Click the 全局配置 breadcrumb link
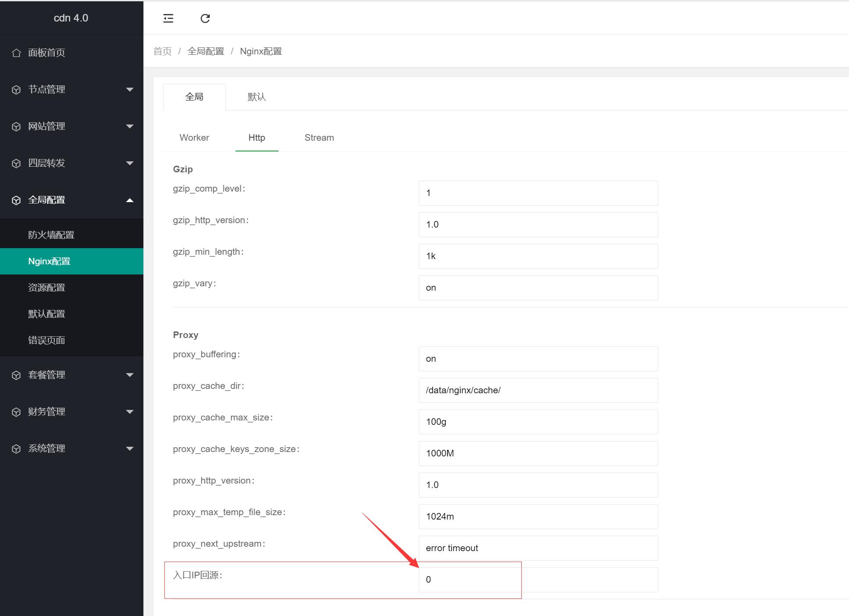Screen dimensions: 849x616 click(205, 51)
